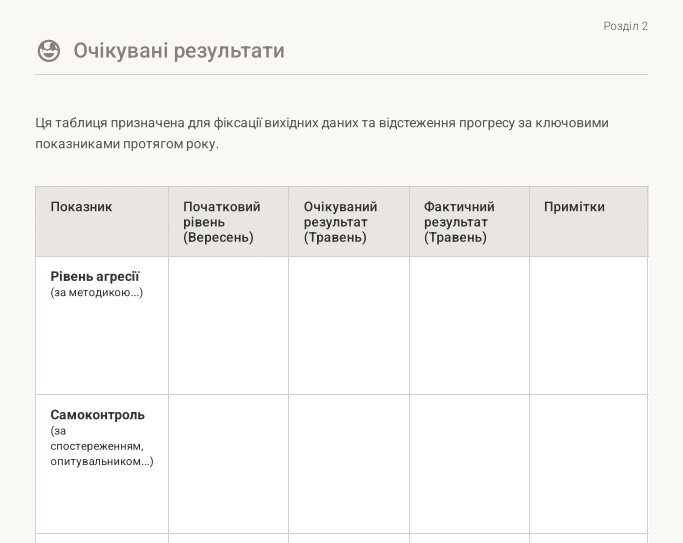
Task: Click the empty 'Початковий рівень' cell for Самоконтроль
Action: (228, 464)
